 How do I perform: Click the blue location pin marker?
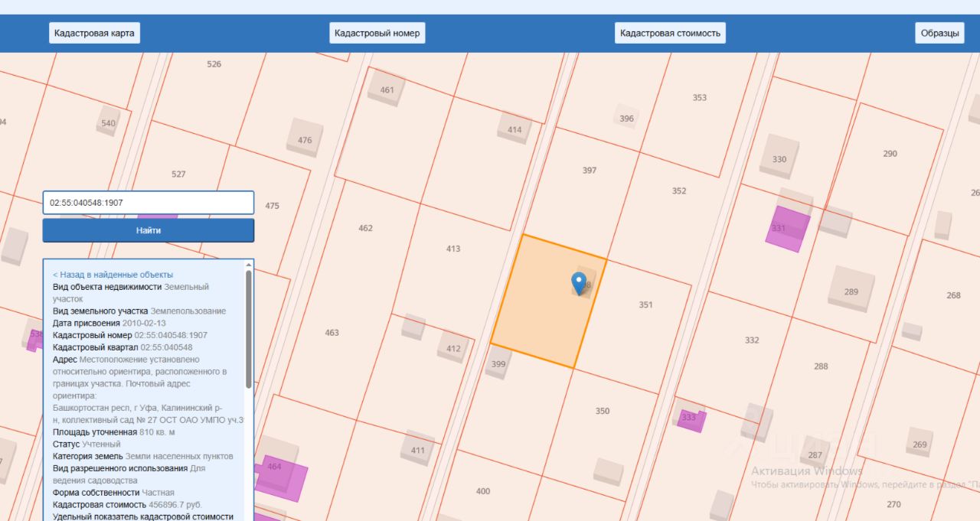580,283
